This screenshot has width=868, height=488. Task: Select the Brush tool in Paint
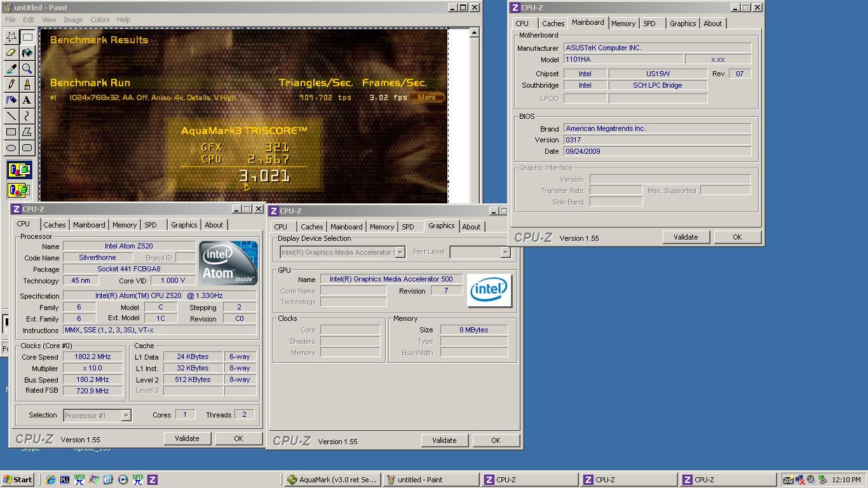point(27,84)
